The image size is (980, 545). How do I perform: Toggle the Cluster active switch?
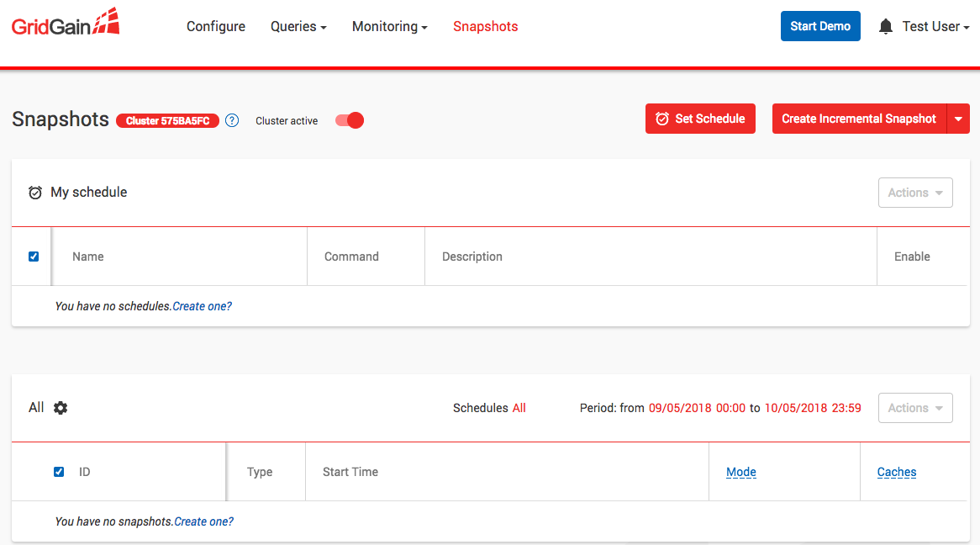point(350,120)
